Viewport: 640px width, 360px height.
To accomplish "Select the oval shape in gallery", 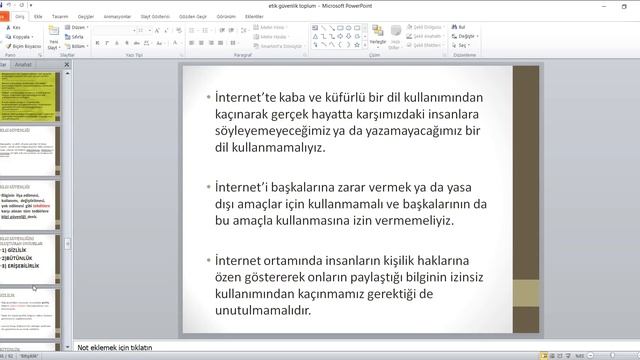I will tap(349, 28).
